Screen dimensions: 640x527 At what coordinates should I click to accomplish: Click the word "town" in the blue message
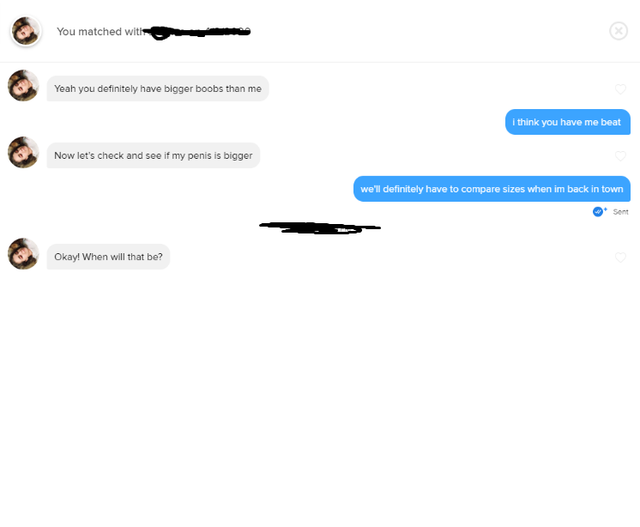(611, 189)
